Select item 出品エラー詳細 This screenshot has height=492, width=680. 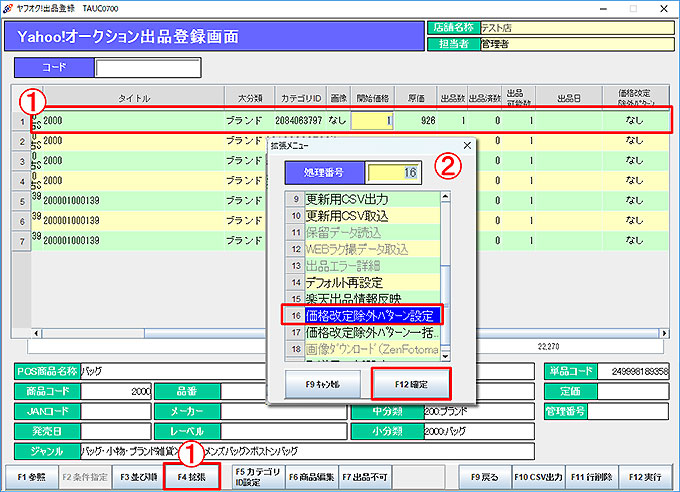372,266
